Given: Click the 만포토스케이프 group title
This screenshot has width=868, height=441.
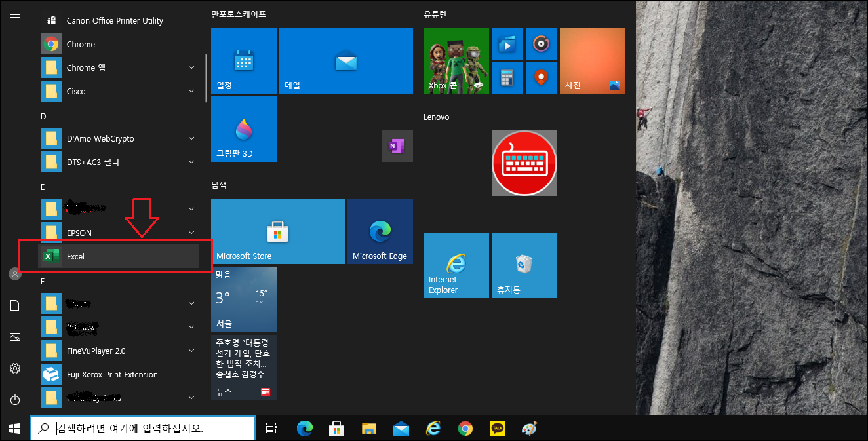Looking at the screenshot, I should click(239, 14).
